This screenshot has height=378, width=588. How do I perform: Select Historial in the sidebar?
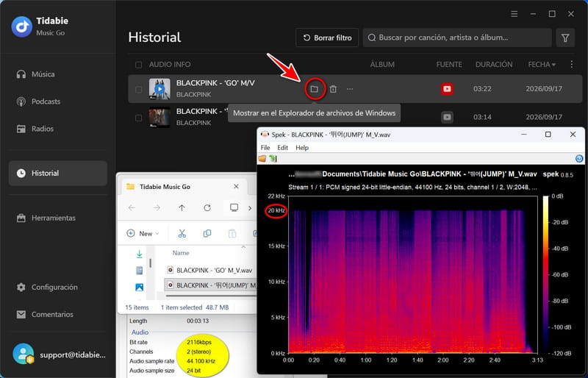[58, 173]
